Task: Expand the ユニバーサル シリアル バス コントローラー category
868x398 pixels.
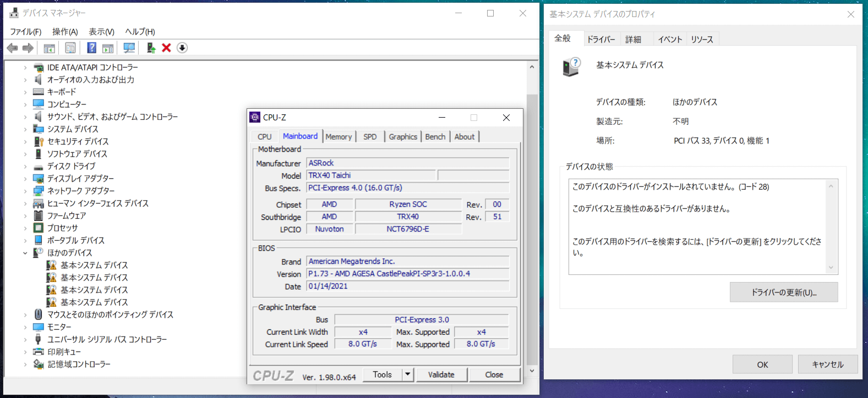Action: (x=25, y=339)
